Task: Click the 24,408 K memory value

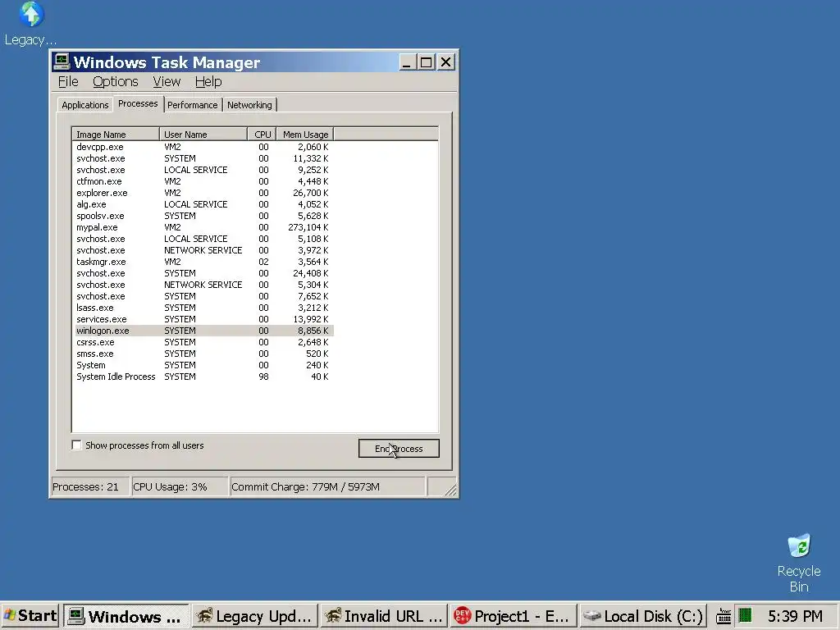Action: pyautogui.click(x=311, y=273)
